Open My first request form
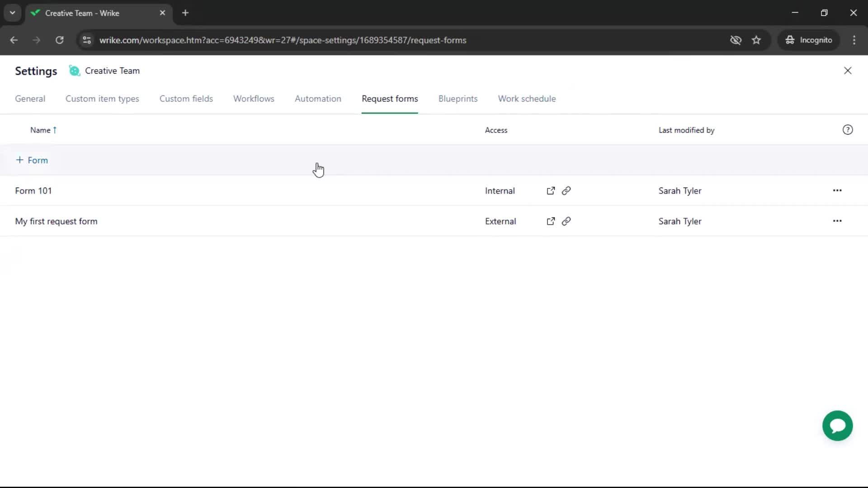This screenshot has width=868, height=488. [x=56, y=221]
